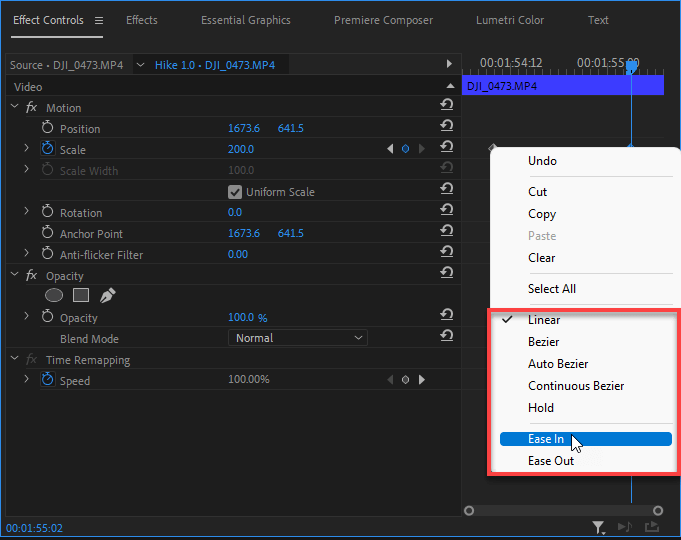Click the right zoom scrollbar handle
681x540 pixels.
click(658, 510)
